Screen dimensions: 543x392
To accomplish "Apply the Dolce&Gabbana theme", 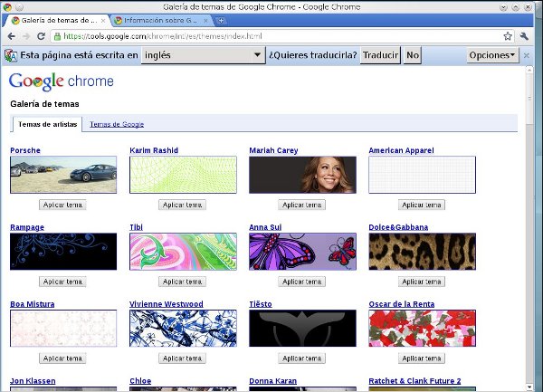I will (x=422, y=282).
